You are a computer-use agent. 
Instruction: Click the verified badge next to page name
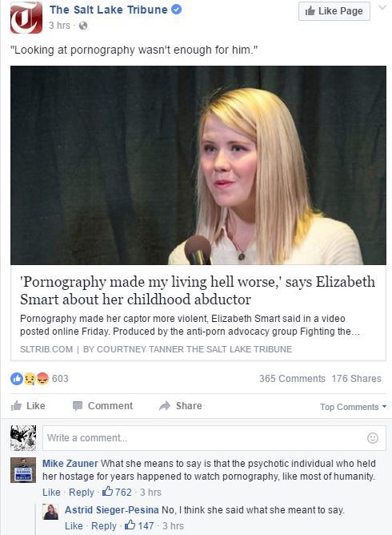pos(176,10)
